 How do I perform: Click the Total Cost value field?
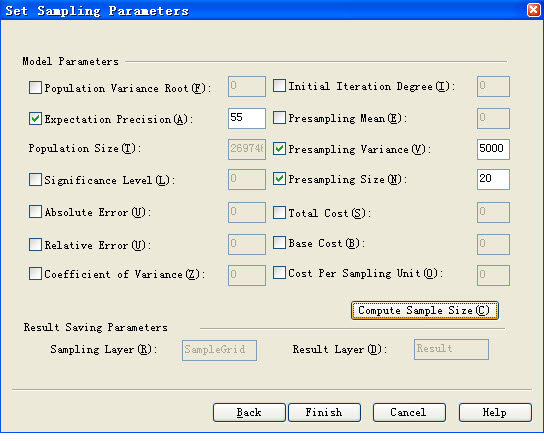493,212
